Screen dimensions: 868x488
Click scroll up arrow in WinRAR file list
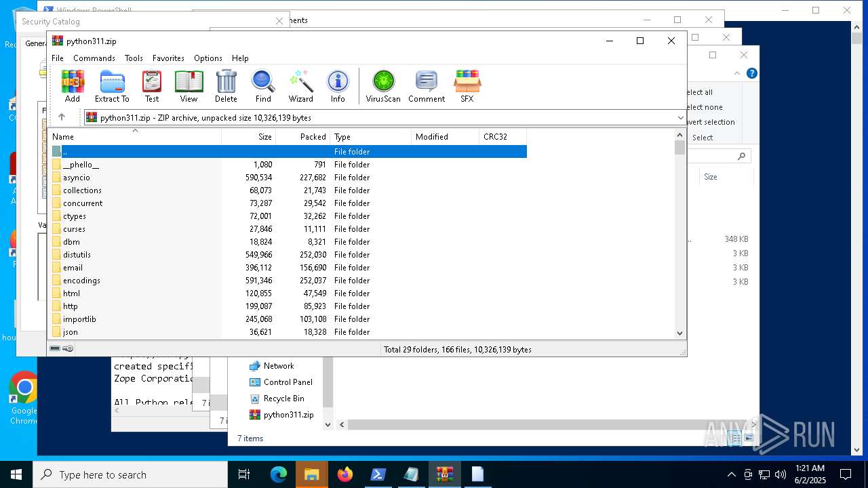coord(680,135)
